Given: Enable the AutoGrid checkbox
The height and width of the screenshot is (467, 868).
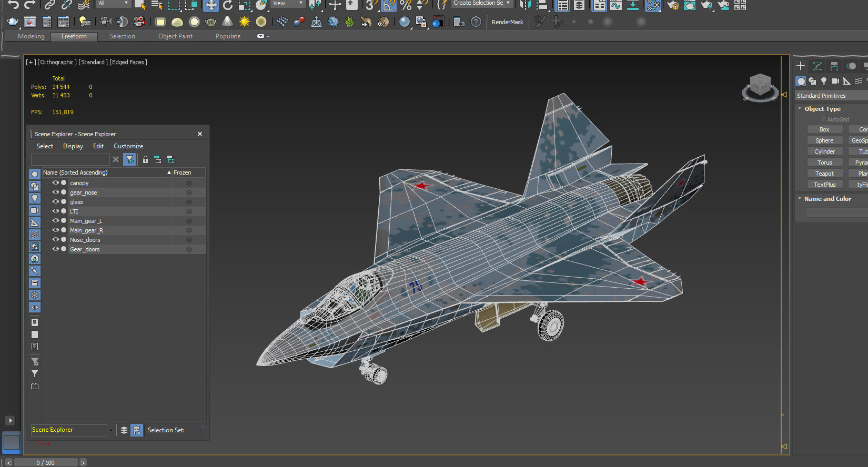Looking at the screenshot, I should click(x=824, y=119).
